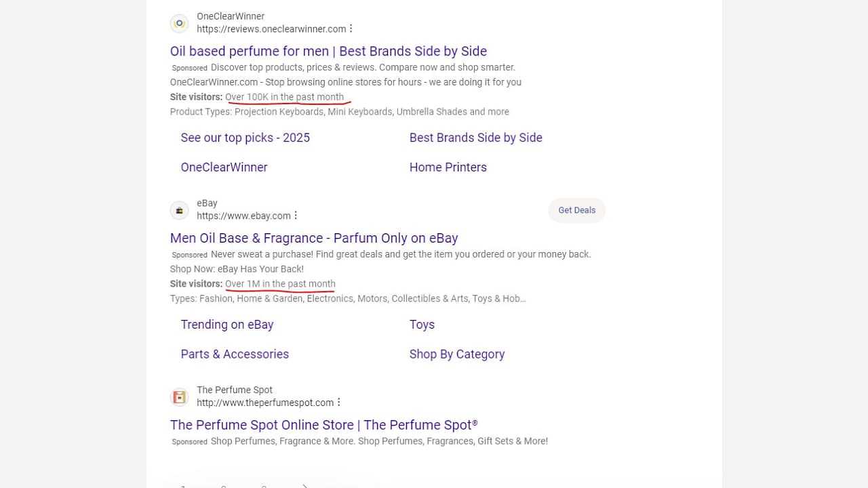Open the three-dot menu beside ebay.com URL
868x488 pixels.
(x=296, y=216)
